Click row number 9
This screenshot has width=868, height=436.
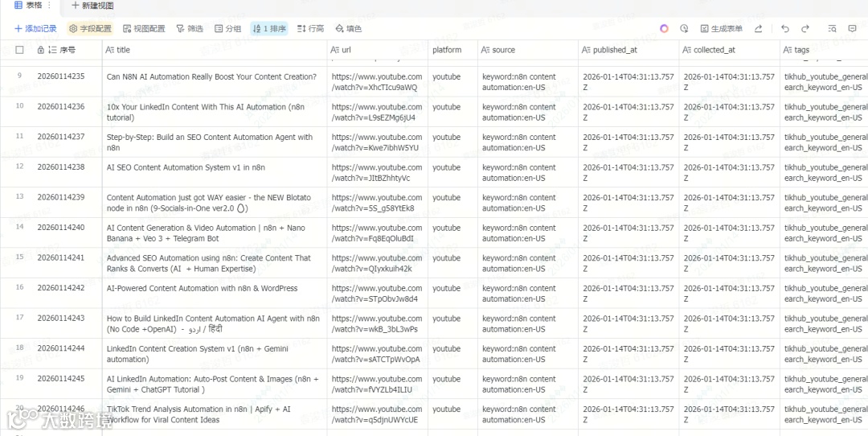coord(20,76)
